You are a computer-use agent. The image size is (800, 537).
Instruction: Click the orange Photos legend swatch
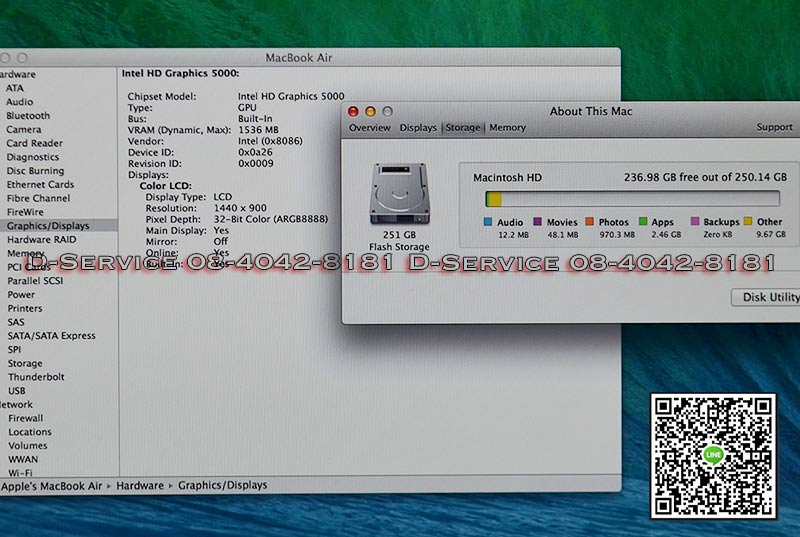[x=589, y=221]
